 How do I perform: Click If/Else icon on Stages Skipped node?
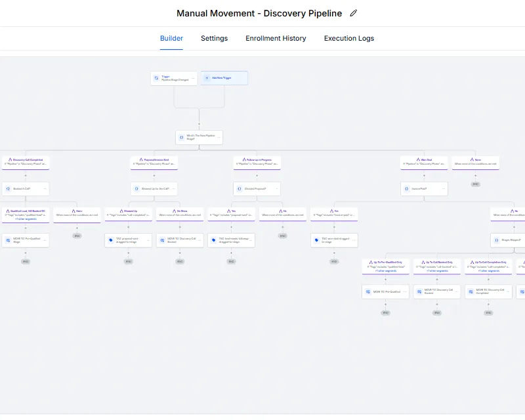point(497,240)
